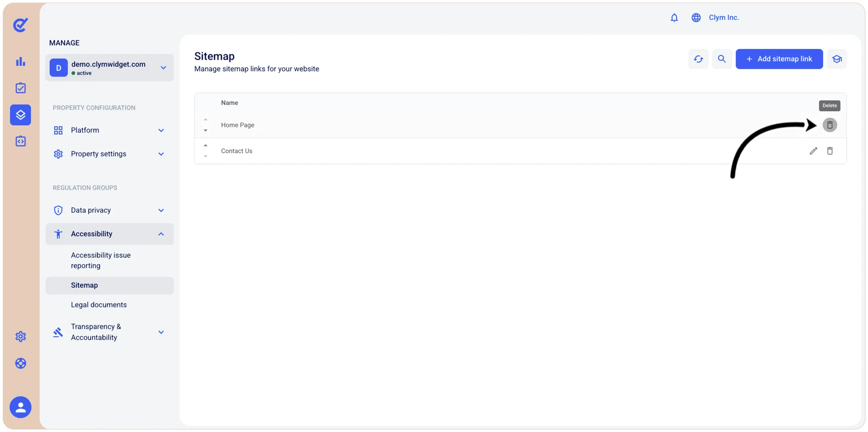Viewport: 868px width, 432px height.
Task: Expand the Platform section
Action: [110, 130]
